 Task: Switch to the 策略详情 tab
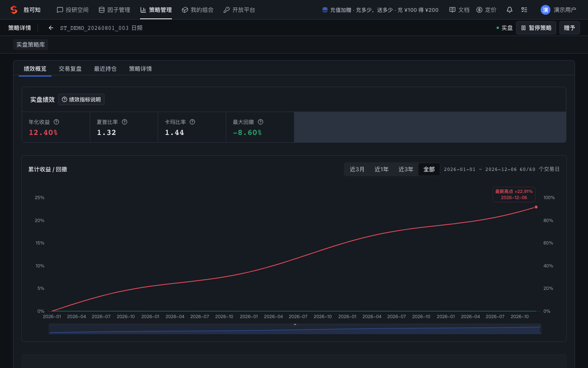(140, 69)
